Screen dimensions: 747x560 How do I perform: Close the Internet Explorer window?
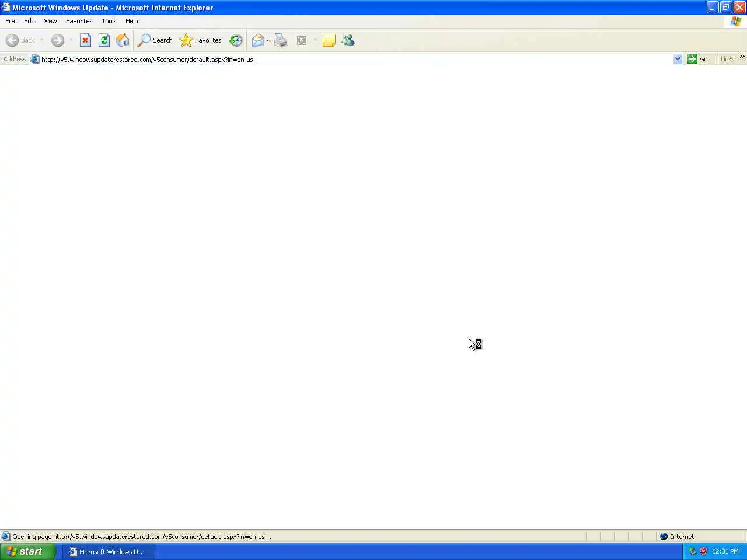coord(739,8)
